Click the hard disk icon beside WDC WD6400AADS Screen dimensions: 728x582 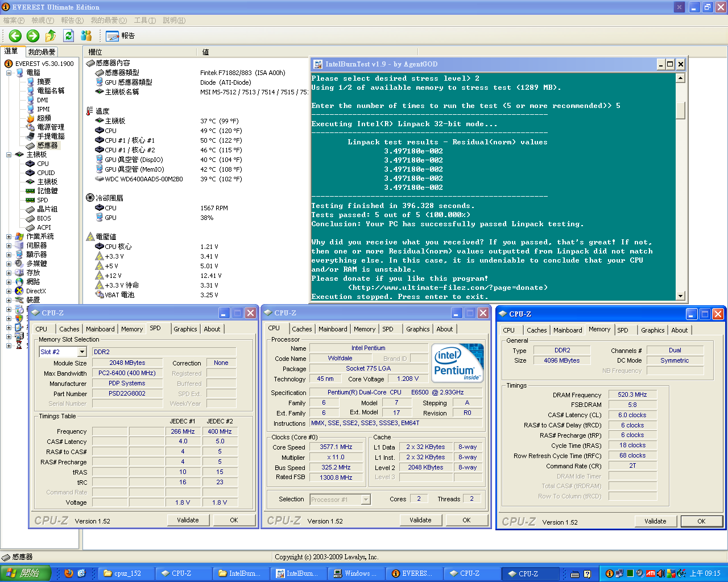100,179
